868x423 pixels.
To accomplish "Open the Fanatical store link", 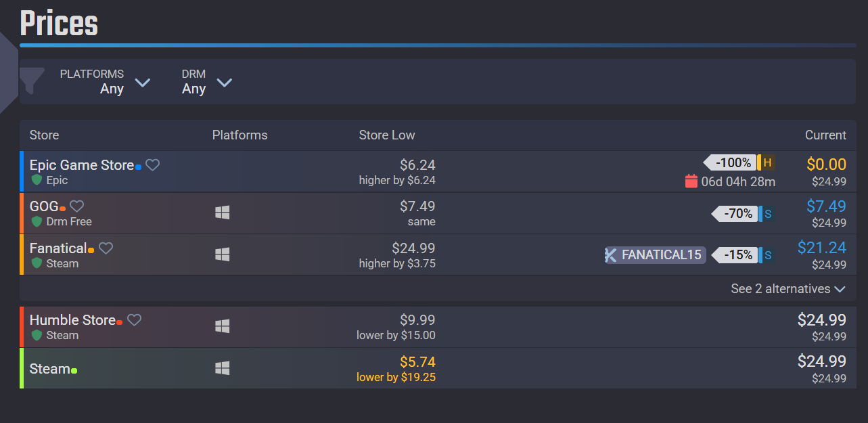I will [58, 248].
